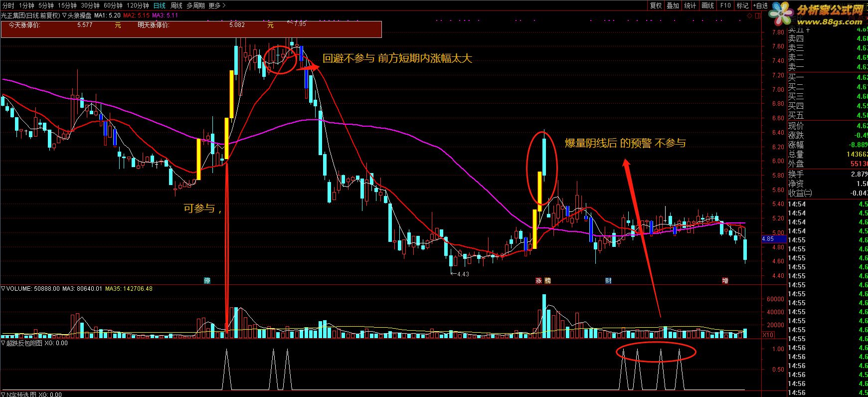Click the square panel icon at chart top-right
The image size is (868, 397).
[x=759, y=16]
